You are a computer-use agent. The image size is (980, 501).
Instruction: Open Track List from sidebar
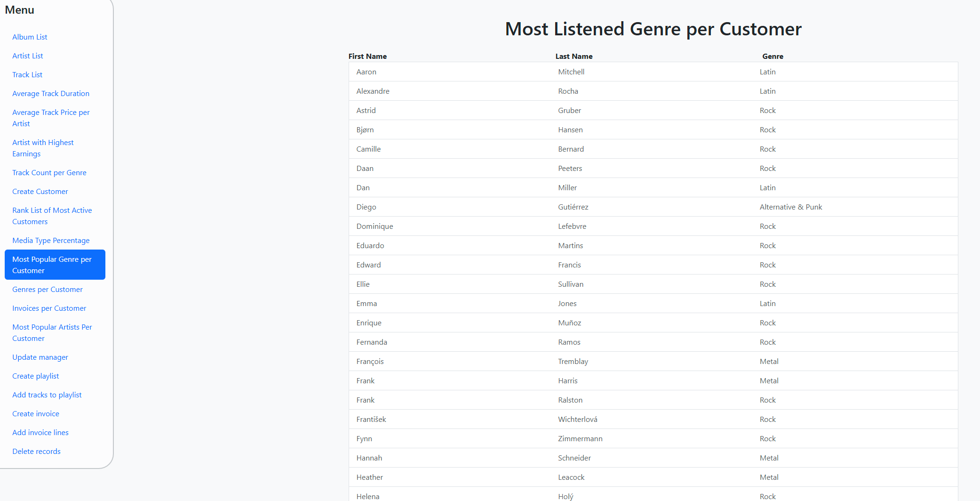(x=27, y=74)
